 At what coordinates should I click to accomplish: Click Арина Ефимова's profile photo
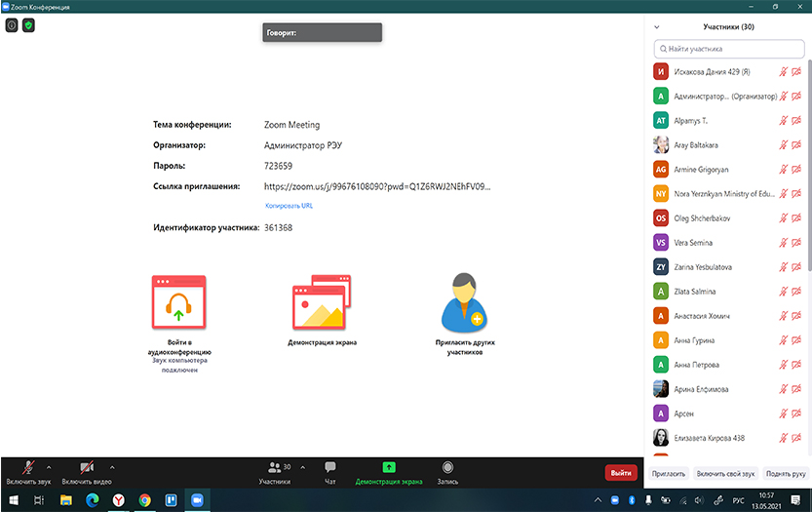pyautogui.click(x=661, y=389)
